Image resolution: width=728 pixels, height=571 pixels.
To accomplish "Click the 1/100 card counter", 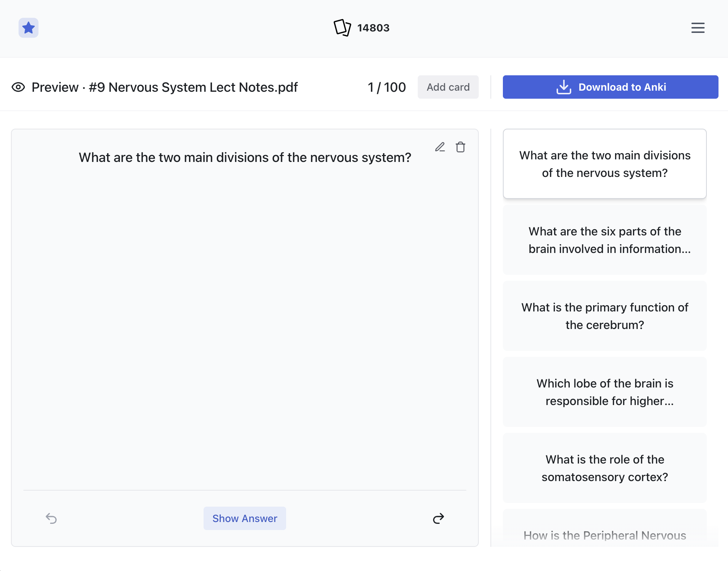I will (387, 87).
